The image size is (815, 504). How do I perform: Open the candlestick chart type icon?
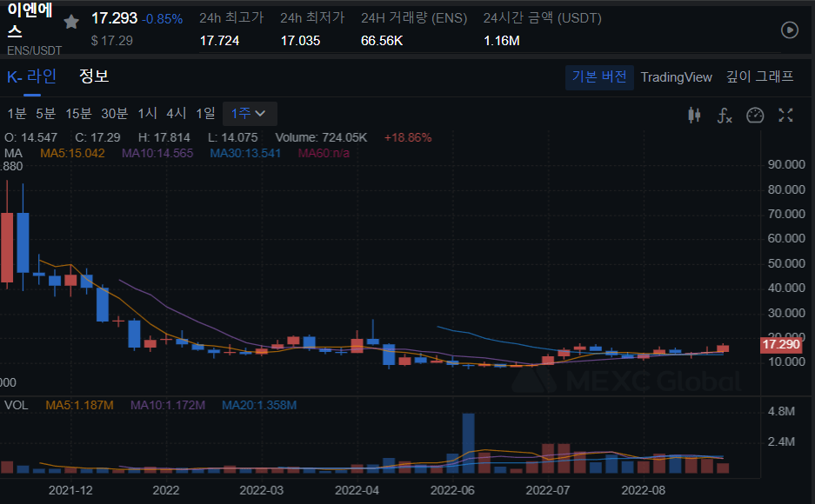[x=694, y=115]
